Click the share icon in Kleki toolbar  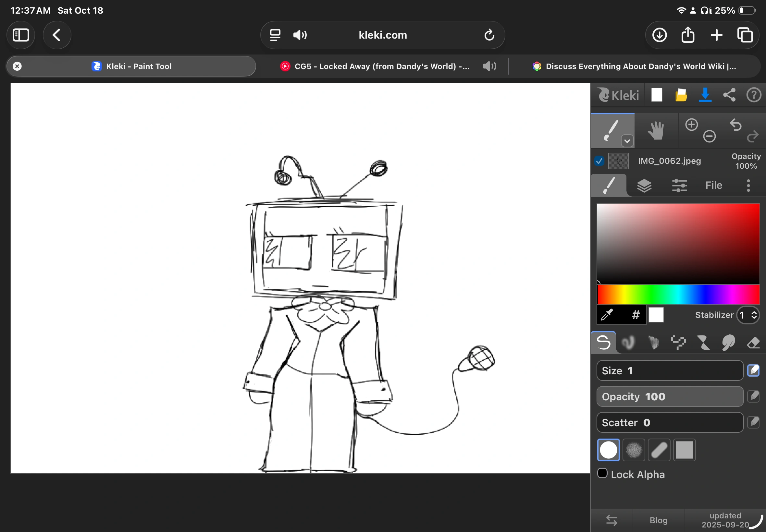click(x=729, y=95)
